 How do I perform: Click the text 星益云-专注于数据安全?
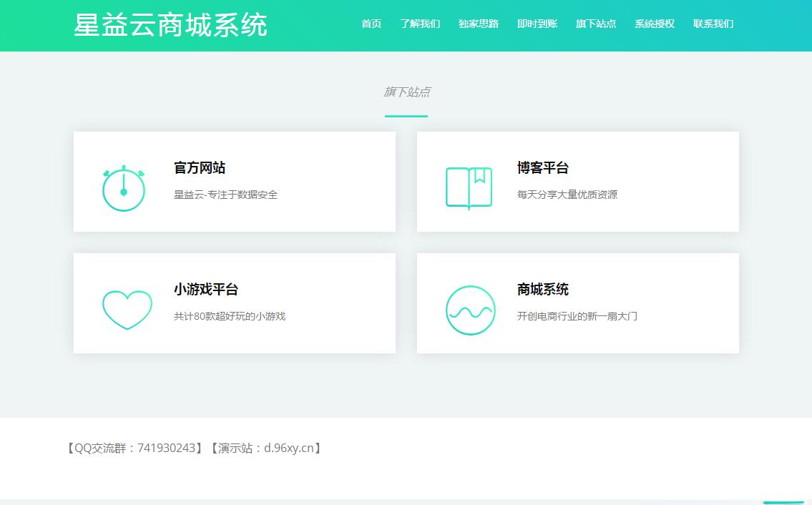click(226, 195)
